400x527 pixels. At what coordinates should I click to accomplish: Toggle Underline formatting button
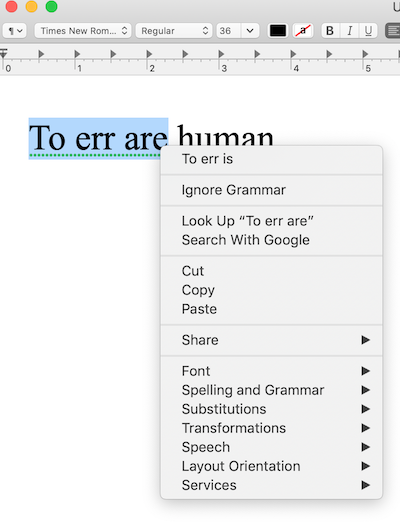368,31
